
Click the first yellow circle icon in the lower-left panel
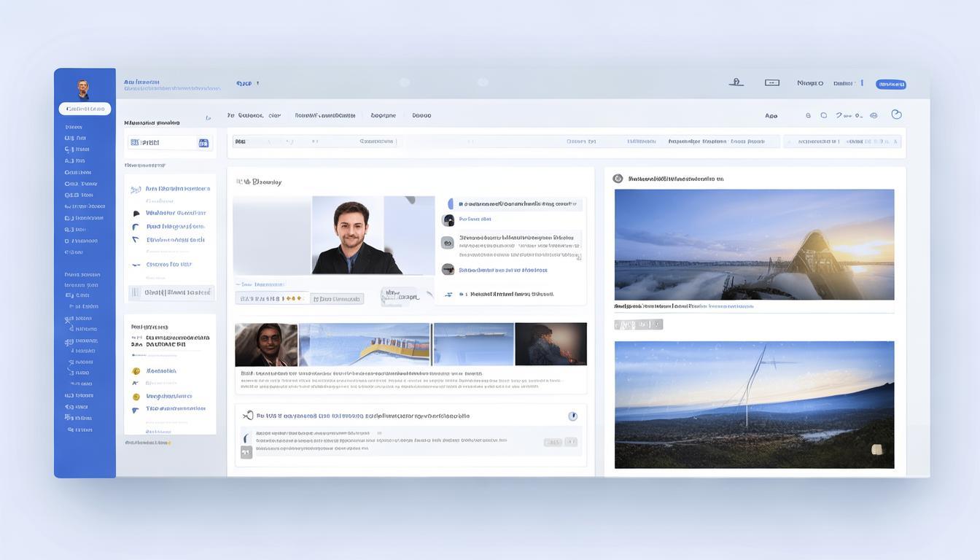(136, 371)
